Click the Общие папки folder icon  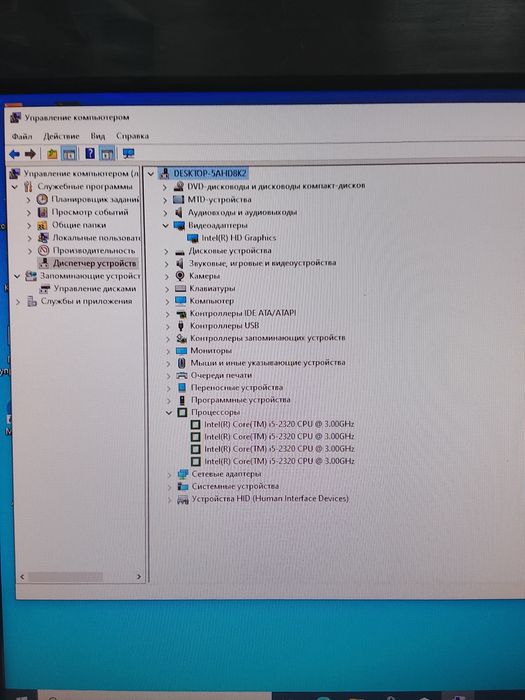point(42,225)
